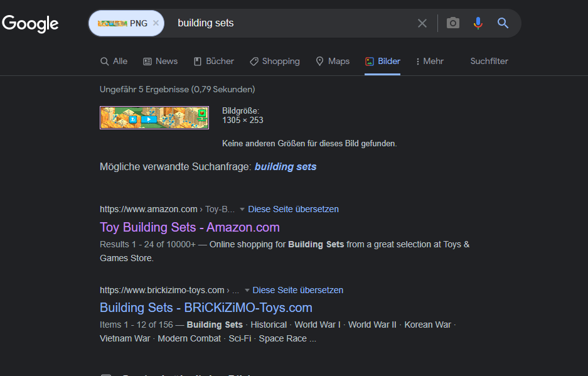Click the Bildgröße 1305 × 253 text

click(243, 115)
